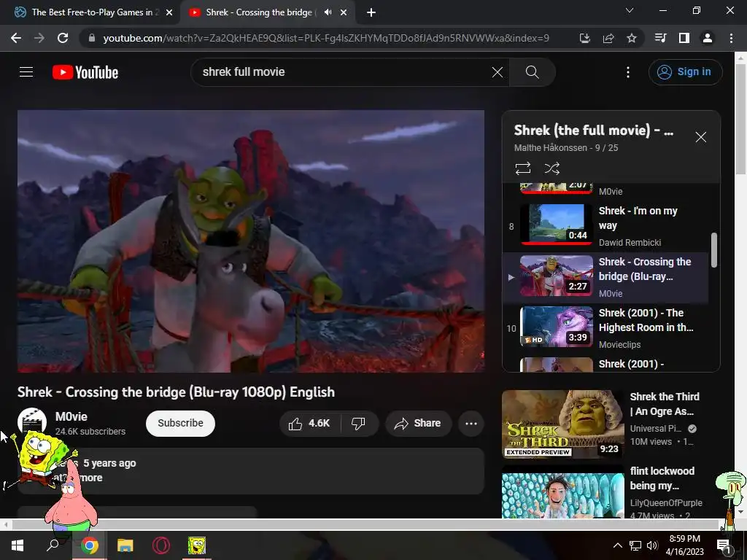747x560 pixels.
Task: Open YouTube settings three-dot menu
Action: pyautogui.click(x=628, y=72)
